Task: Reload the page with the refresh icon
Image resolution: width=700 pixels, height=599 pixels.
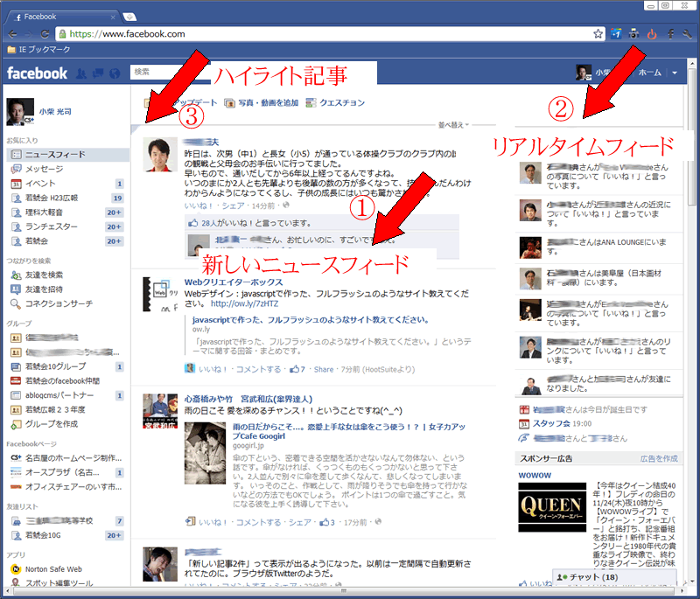Action: coord(45,34)
